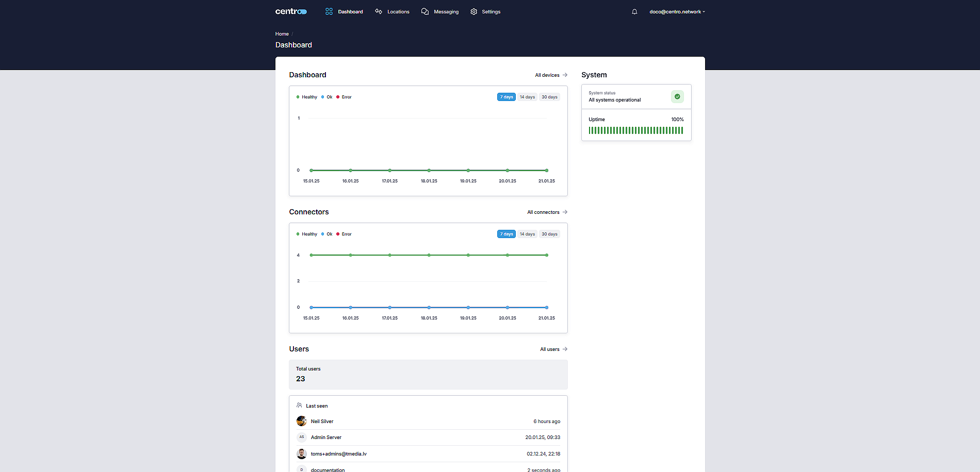Select 30 days in Dashboard chart
The width and height of the screenshot is (980, 472).
[x=549, y=97]
